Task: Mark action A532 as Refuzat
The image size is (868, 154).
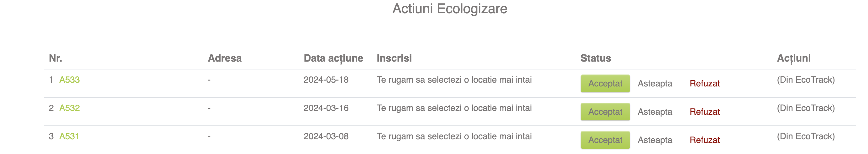Action: point(704,112)
